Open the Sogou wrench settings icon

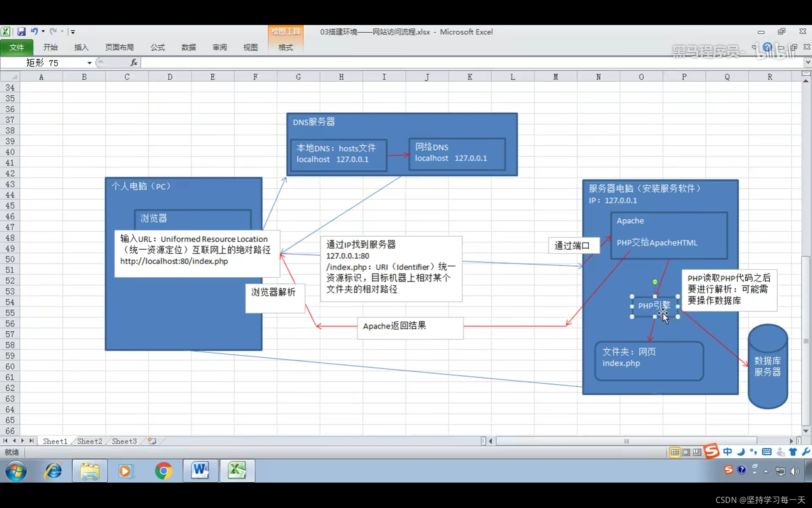pyautogui.click(x=806, y=452)
